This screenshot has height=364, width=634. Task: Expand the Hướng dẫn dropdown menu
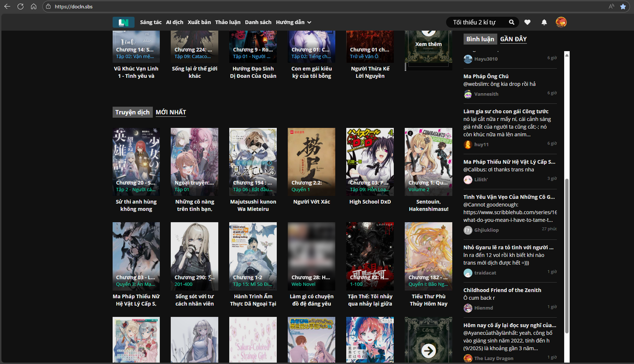click(x=294, y=22)
